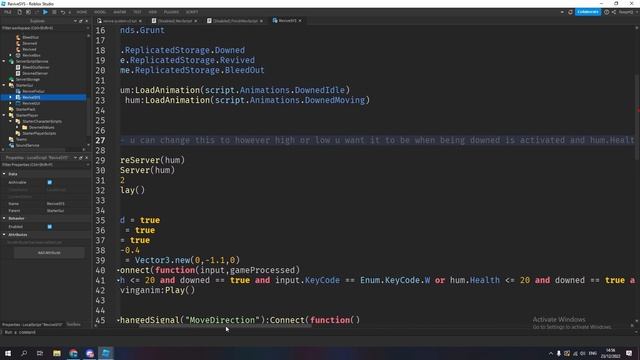Screen dimensions: 640x360
Task: Collapse the StarterGui node
Action: click(x=4, y=85)
